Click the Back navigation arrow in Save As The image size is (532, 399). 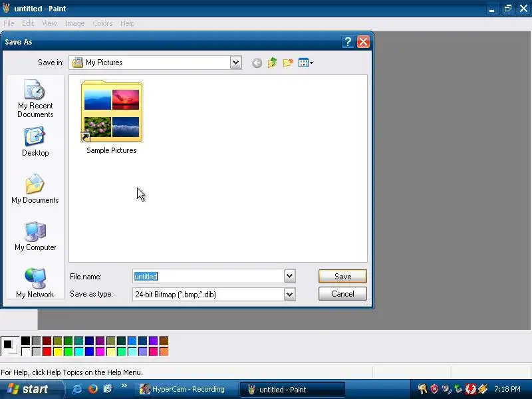tap(257, 63)
